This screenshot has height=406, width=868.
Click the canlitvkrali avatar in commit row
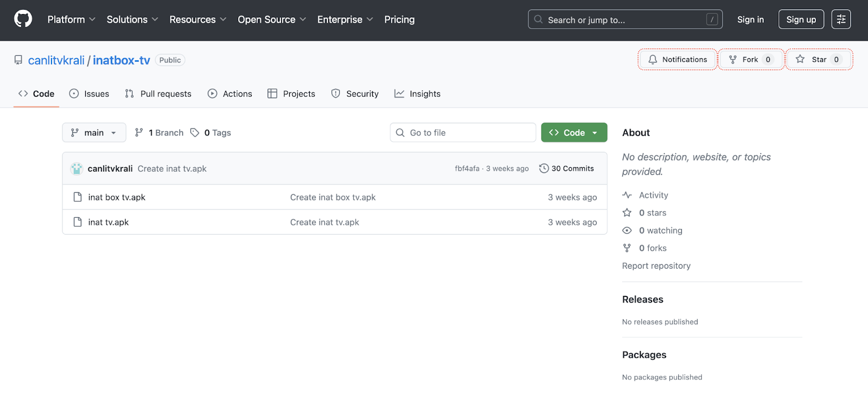[x=76, y=169]
